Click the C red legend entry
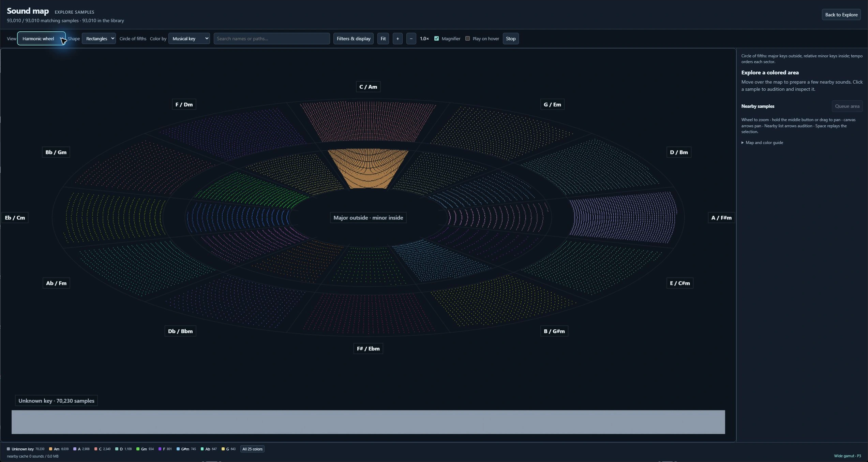Screen dimensions: 868x462 click(x=102, y=449)
